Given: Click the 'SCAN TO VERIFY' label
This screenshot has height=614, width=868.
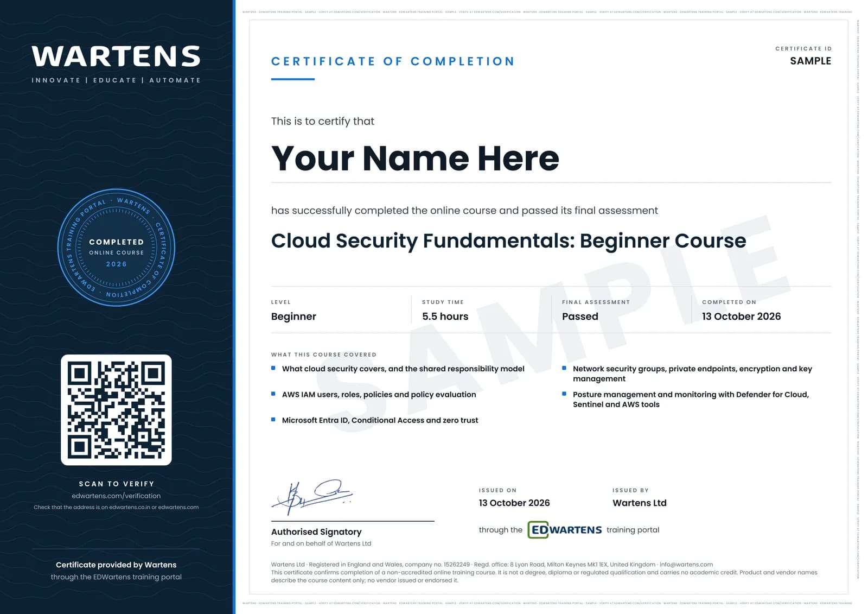Looking at the screenshot, I should 116,484.
